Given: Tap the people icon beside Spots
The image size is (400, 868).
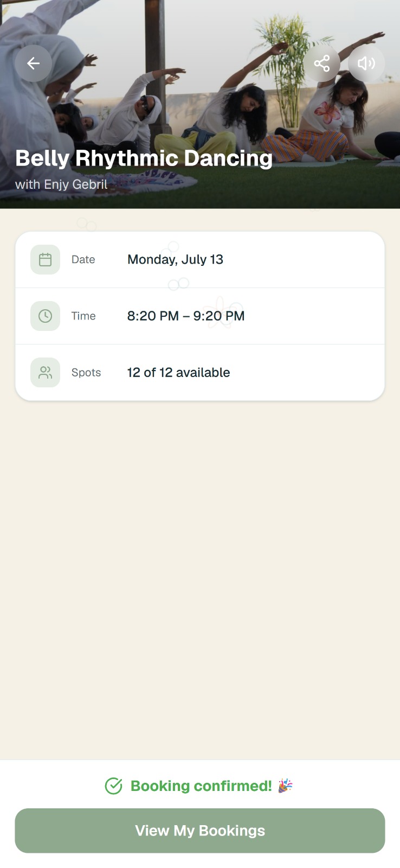Looking at the screenshot, I should (x=45, y=372).
